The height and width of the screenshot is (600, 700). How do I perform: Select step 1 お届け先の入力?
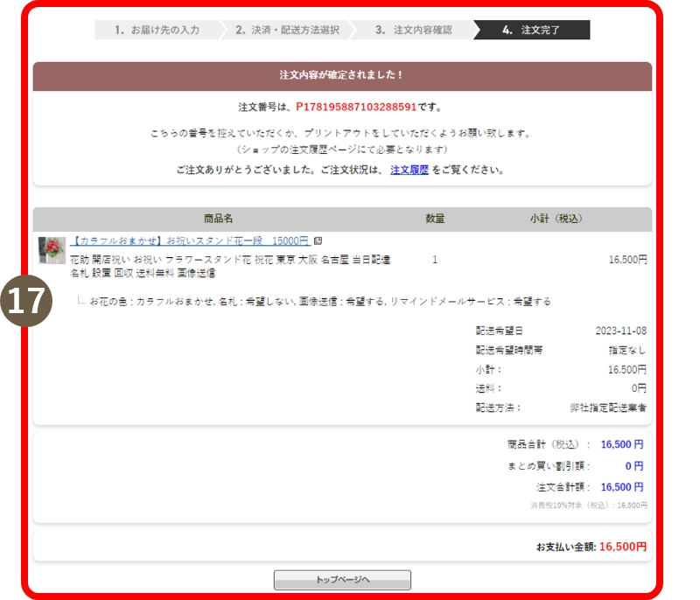157,30
